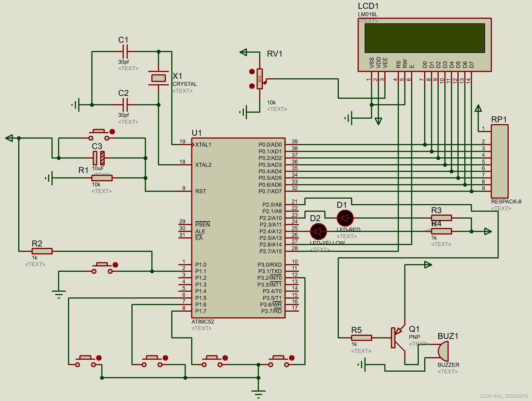Select resistor R4 body
This screenshot has height=401, width=532.
tap(441, 231)
